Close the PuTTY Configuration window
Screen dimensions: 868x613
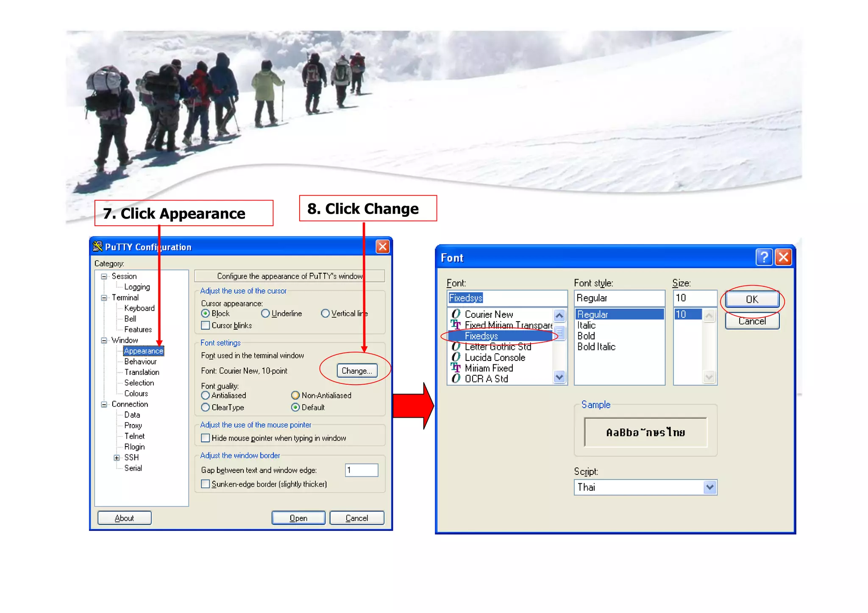pyautogui.click(x=383, y=247)
